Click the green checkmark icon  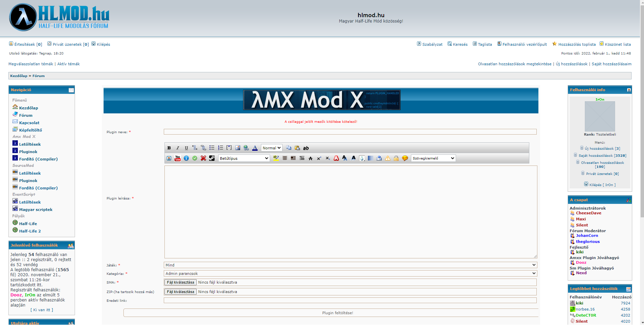point(195,158)
